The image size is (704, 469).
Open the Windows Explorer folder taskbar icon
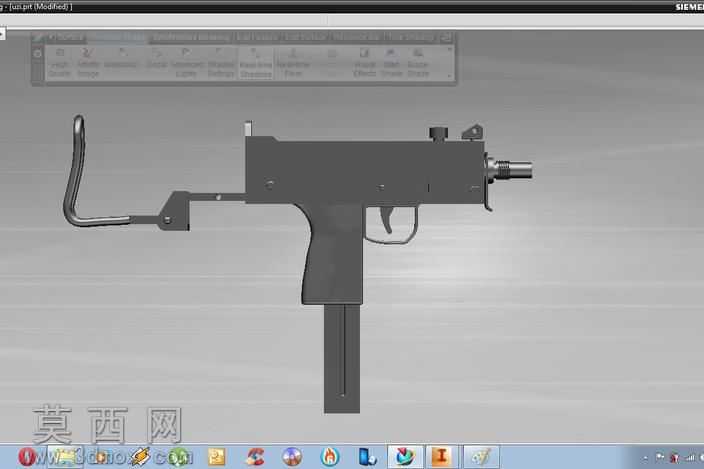click(65, 457)
